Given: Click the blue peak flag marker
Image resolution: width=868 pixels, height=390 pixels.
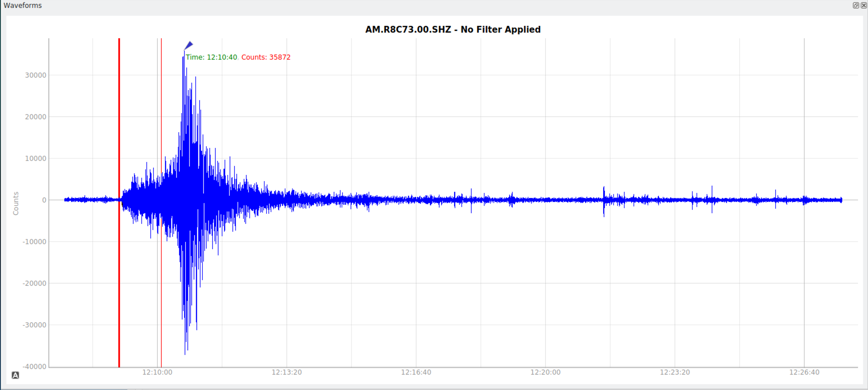Looking at the screenshot, I should coord(188,45).
